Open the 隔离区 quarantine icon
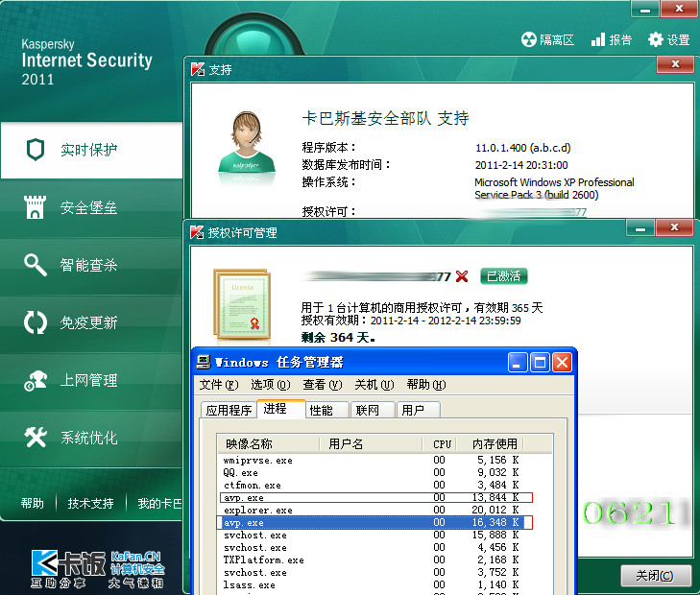 coord(528,39)
